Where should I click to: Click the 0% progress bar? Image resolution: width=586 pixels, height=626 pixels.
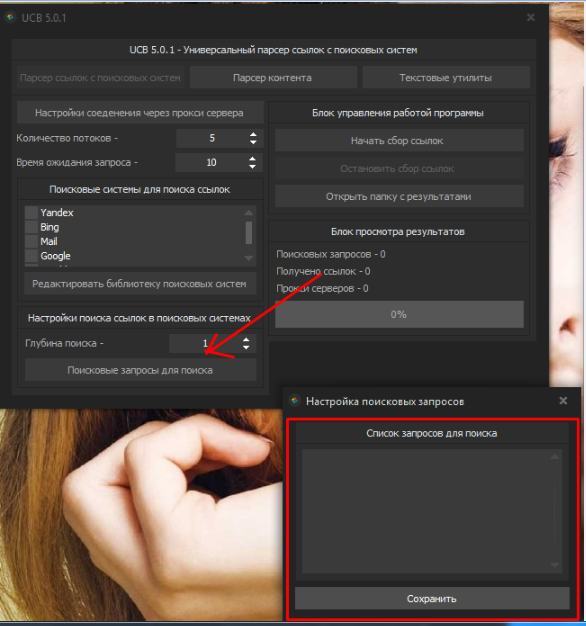pos(399,315)
